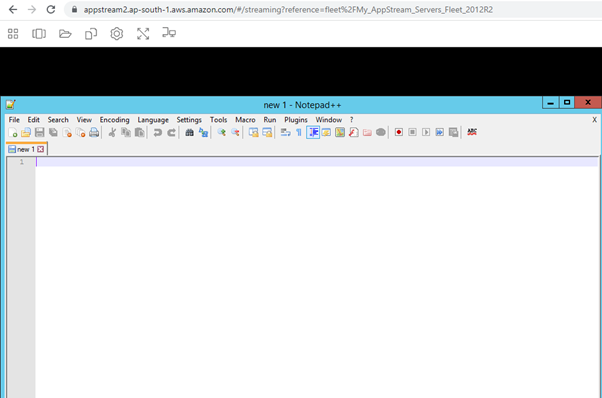Click the Cut scissors icon
This screenshot has height=398, width=602.
(112, 132)
